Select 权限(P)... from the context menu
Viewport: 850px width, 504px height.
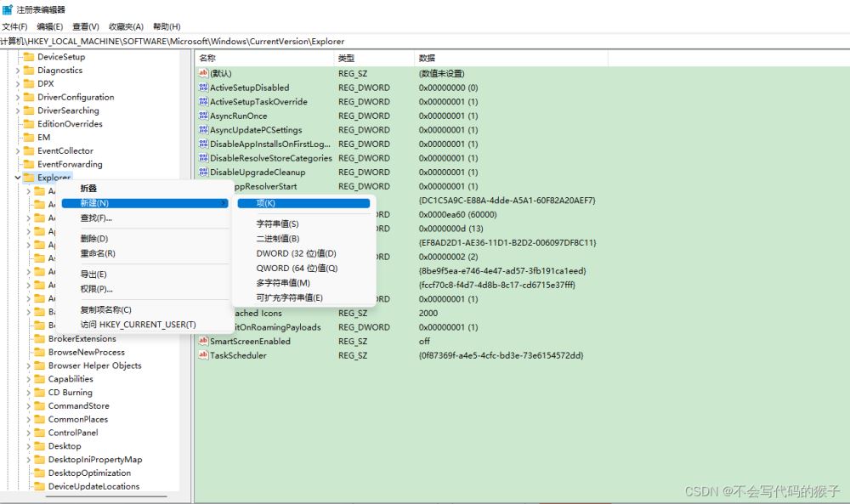(x=96, y=289)
